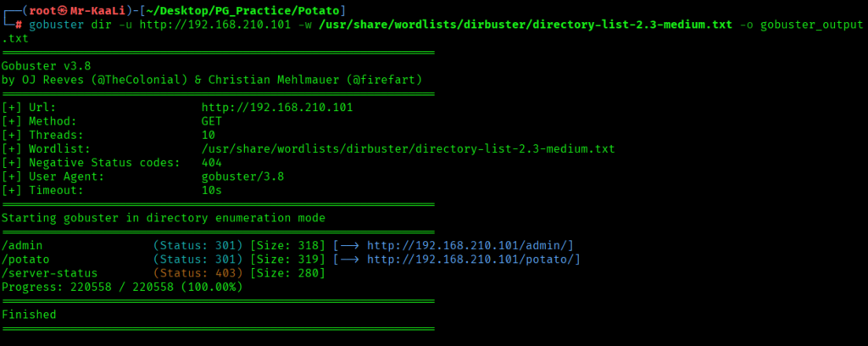868x346 pixels.
Task: Click the bold wordlist path in the command
Action: point(526,25)
